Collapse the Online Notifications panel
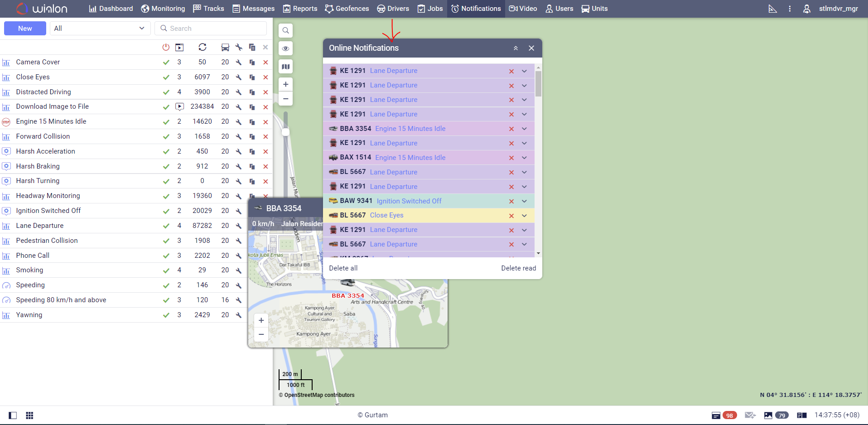 [516, 48]
